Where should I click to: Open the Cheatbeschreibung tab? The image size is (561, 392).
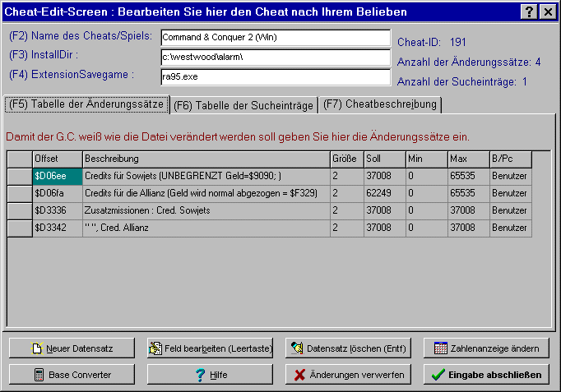(x=380, y=104)
